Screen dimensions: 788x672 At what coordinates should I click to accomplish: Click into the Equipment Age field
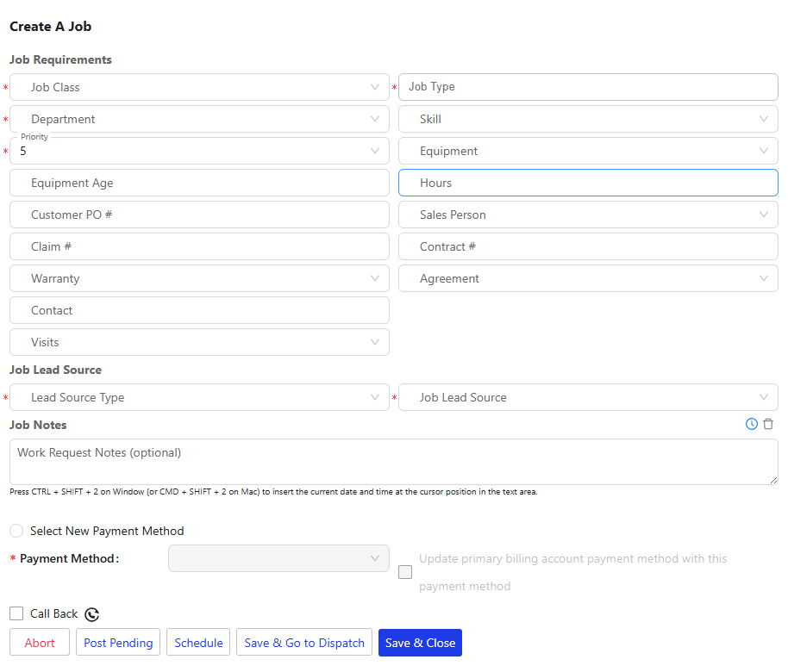tap(199, 183)
